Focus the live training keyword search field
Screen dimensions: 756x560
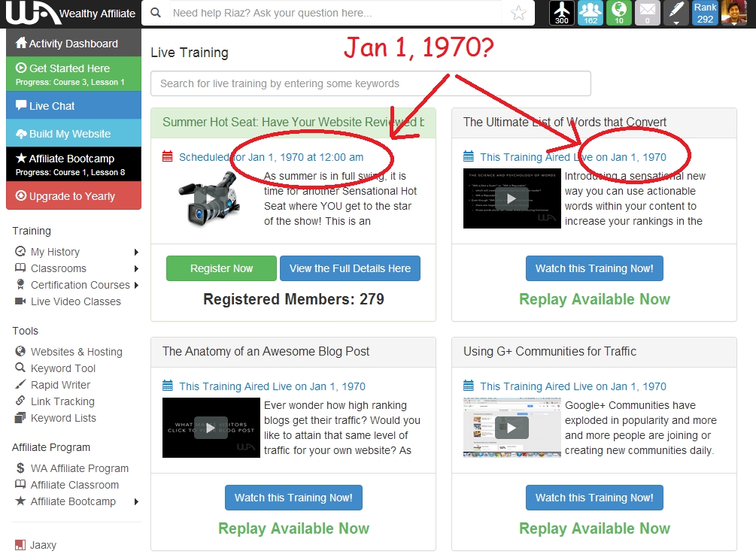click(371, 83)
